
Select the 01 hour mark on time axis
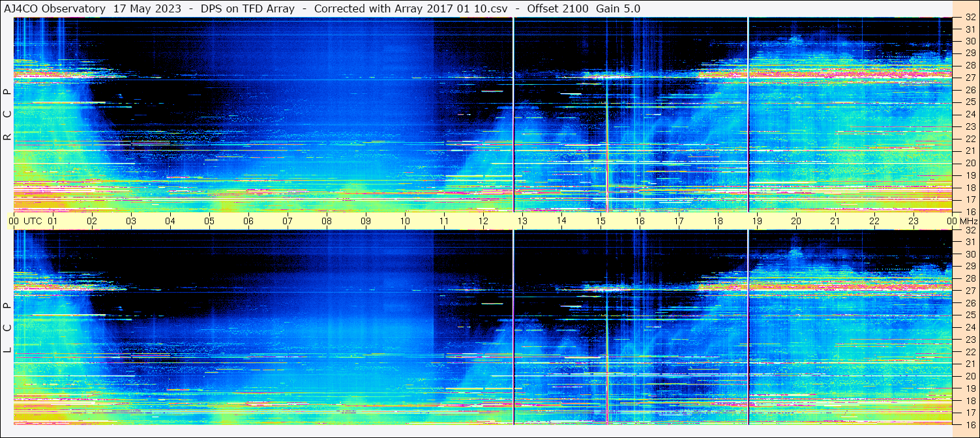pos(53,221)
